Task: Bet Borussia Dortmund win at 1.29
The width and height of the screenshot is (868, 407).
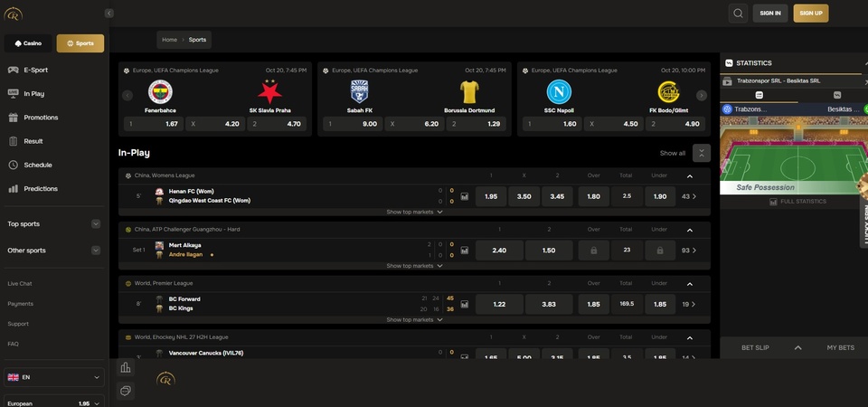Action: click(x=476, y=124)
